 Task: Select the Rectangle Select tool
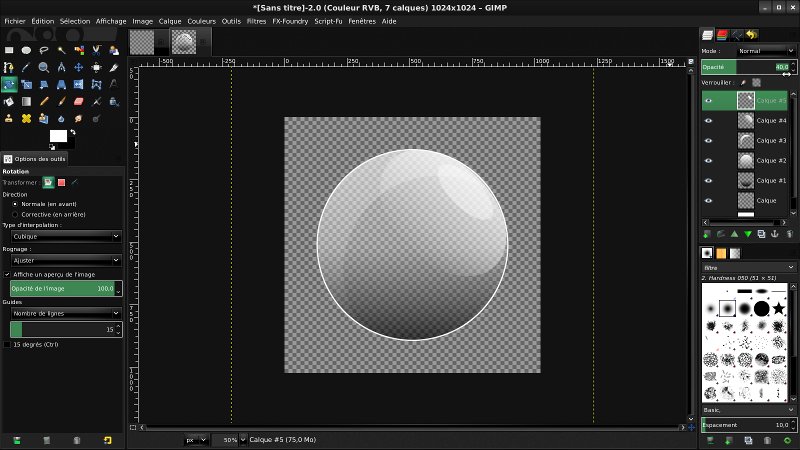point(9,50)
